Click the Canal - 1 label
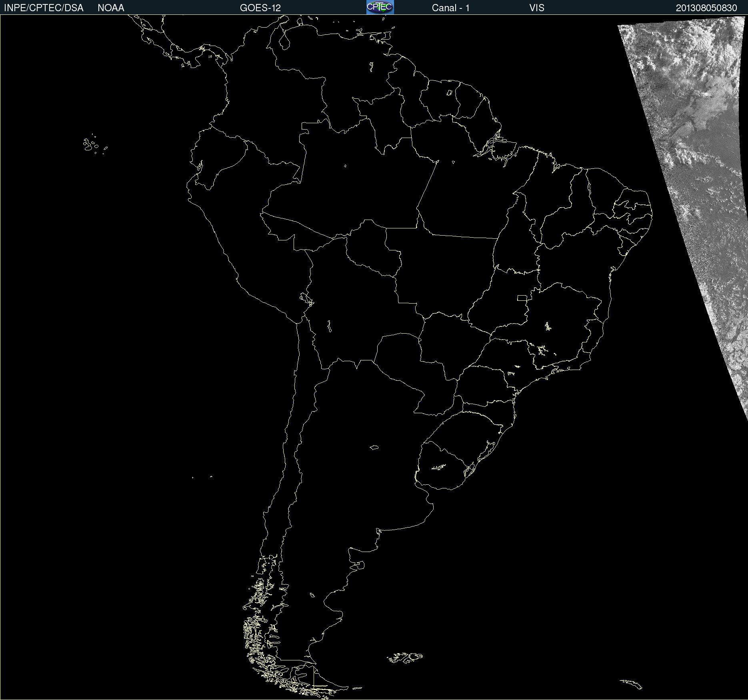The width and height of the screenshot is (748, 700). point(451,8)
